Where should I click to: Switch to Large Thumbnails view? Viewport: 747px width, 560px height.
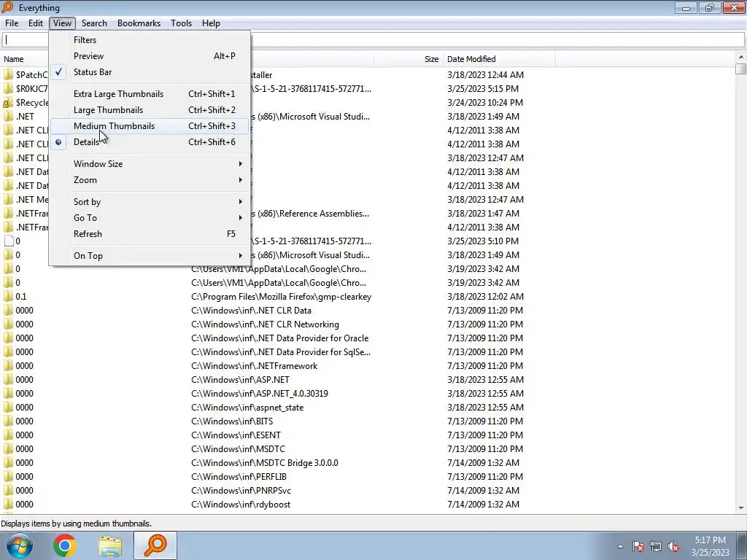click(150, 110)
